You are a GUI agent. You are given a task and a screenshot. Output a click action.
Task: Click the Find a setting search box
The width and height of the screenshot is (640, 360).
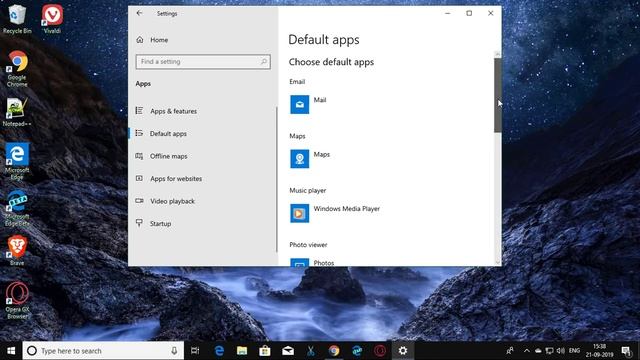pyautogui.click(x=203, y=62)
